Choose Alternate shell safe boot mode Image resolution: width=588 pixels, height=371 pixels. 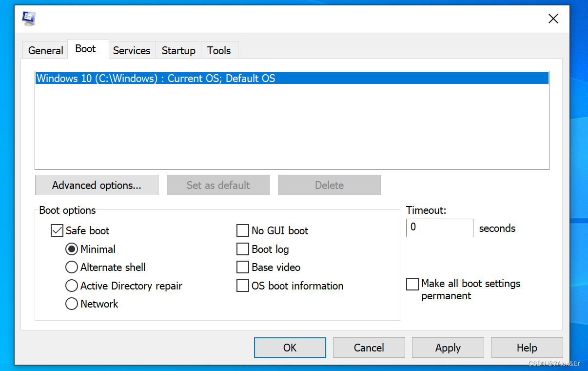72,267
